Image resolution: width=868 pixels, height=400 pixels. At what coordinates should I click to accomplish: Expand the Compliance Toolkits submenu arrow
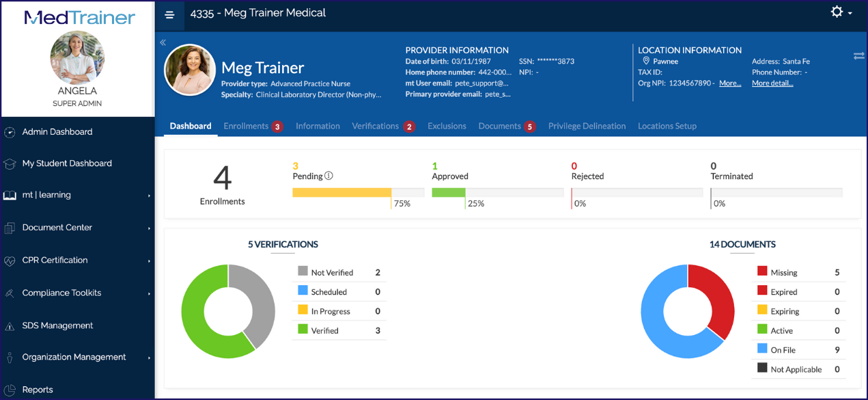[x=149, y=294]
